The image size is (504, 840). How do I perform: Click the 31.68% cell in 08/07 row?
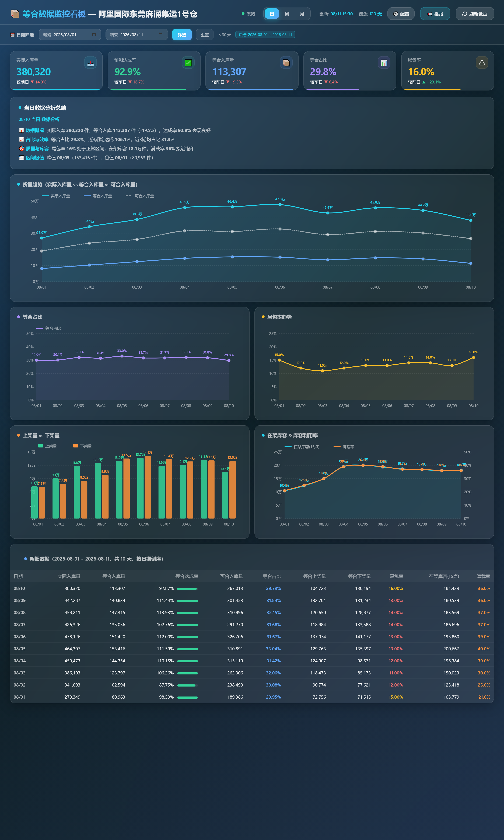click(x=274, y=625)
